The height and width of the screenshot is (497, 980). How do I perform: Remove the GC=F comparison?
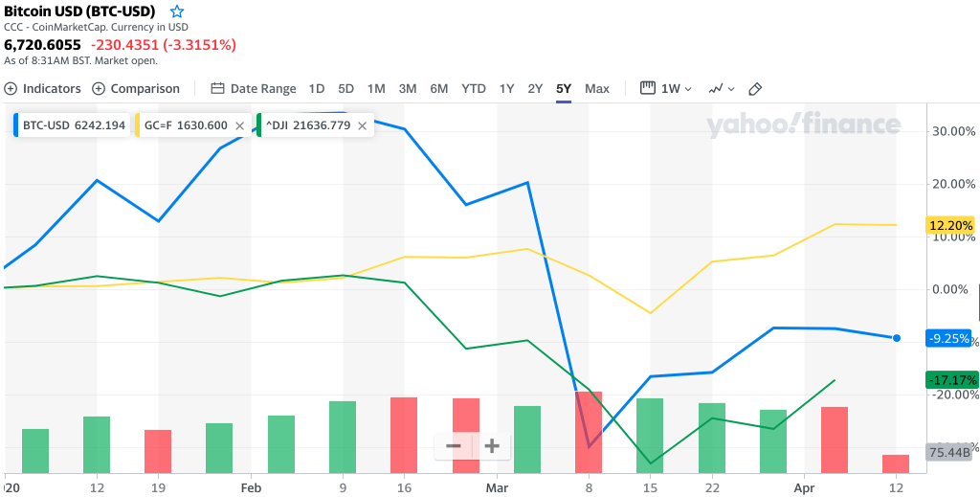pyautogui.click(x=239, y=125)
